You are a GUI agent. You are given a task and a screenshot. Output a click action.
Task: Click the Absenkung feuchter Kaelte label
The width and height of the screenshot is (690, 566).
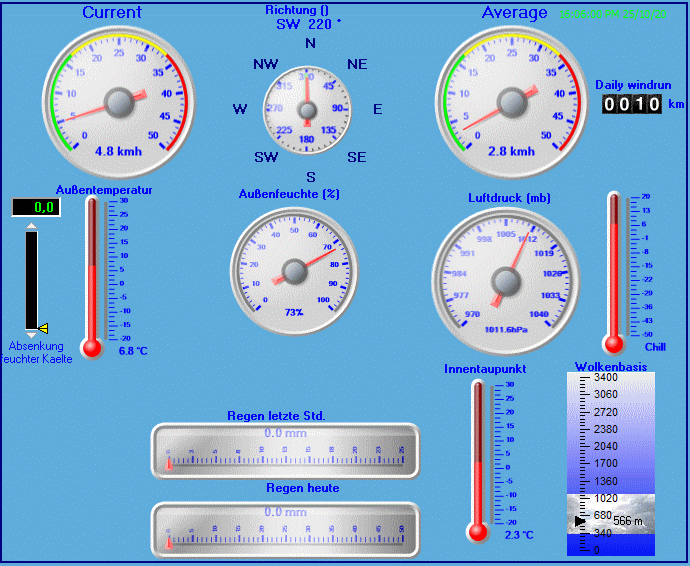click(x=36, y=353)
